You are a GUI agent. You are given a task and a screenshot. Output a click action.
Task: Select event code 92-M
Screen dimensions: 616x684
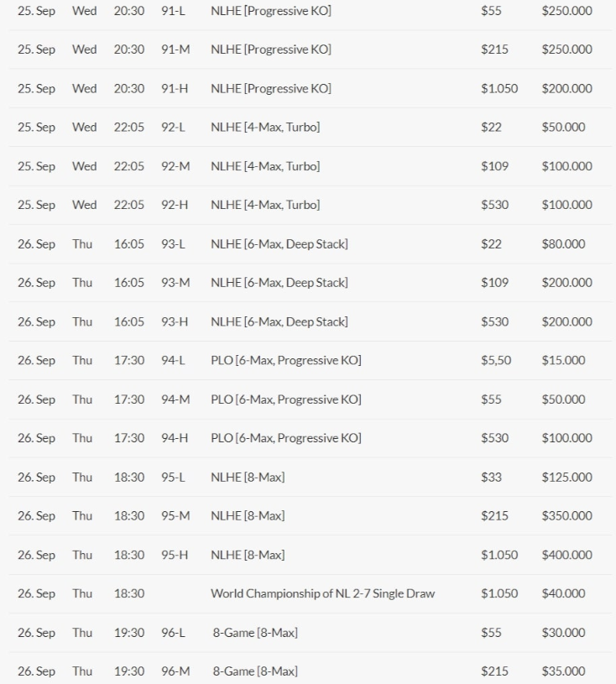click(175, 166)
